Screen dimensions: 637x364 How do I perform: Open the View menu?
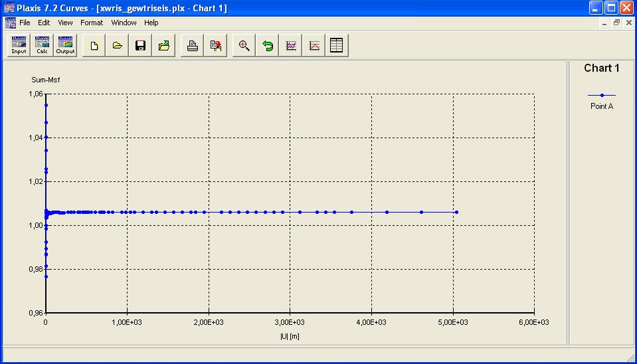tap(65, 23)
